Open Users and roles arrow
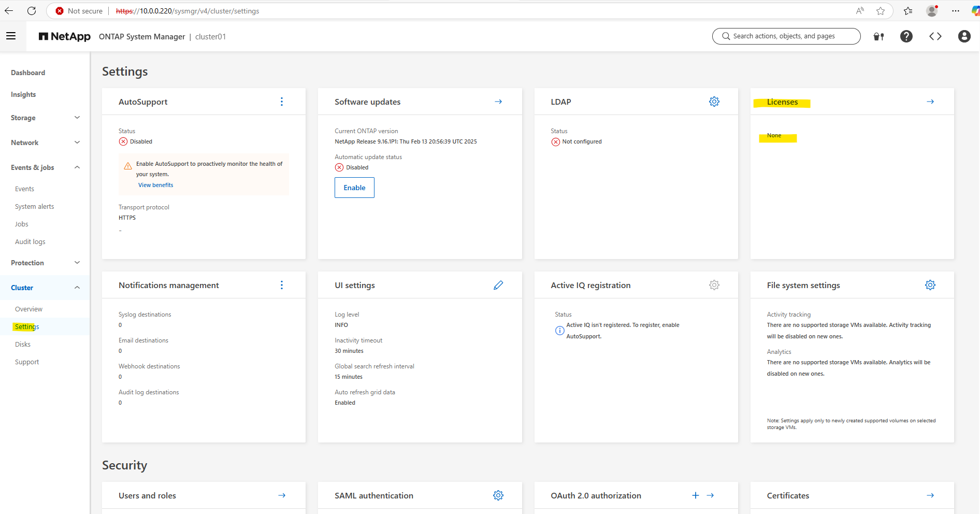The height and width of the screenshot is (514, 980). point(282,495)
